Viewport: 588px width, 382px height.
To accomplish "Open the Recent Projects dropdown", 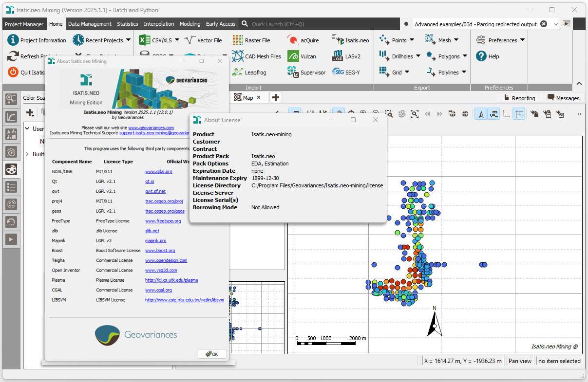I will (x=128, y=40).
